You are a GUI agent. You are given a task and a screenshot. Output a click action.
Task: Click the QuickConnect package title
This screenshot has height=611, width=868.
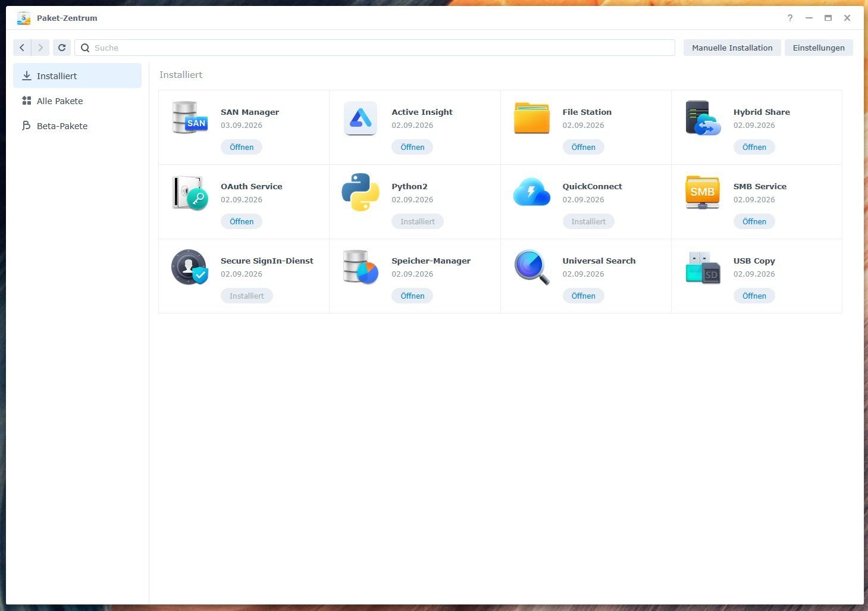coord(592,186)
